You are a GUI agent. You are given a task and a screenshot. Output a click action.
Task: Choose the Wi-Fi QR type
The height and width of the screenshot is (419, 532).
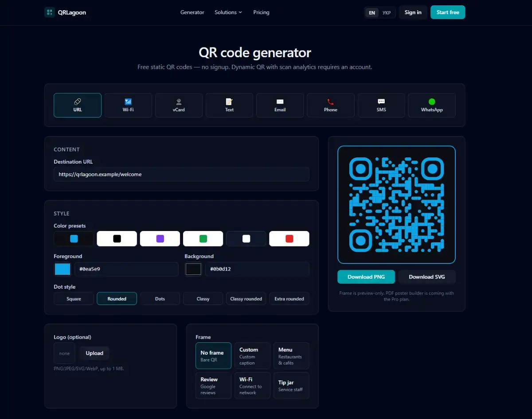click(128, 105)
